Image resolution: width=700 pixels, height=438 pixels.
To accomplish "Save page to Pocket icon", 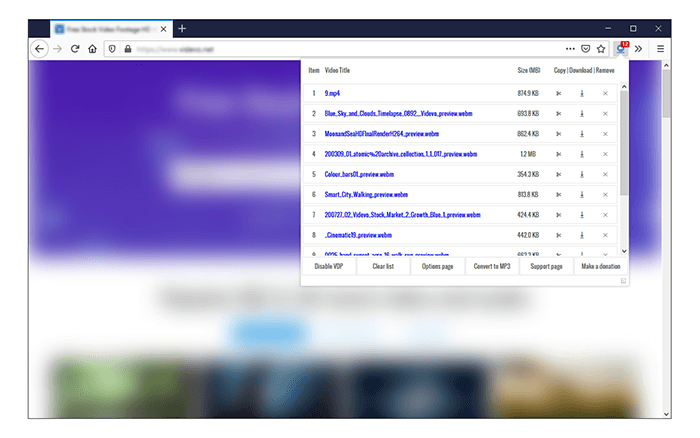I will pyautogui.click(x=586, y=49).
